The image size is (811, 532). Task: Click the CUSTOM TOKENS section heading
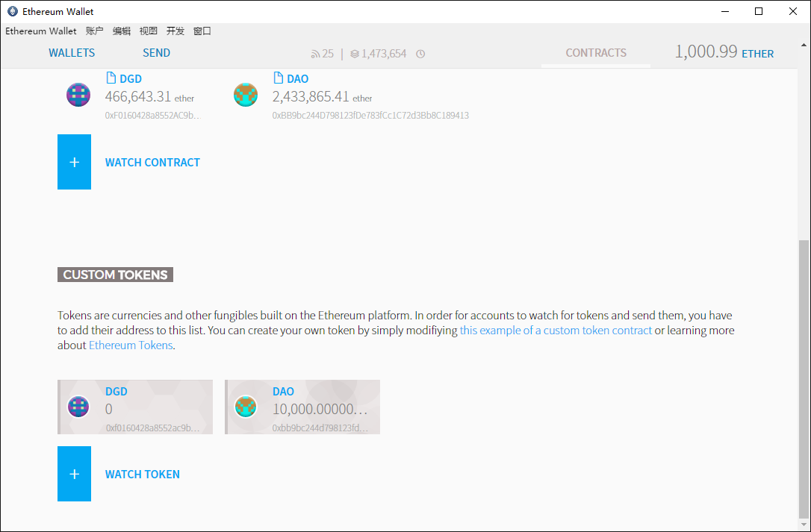click(x=115, y=275)
